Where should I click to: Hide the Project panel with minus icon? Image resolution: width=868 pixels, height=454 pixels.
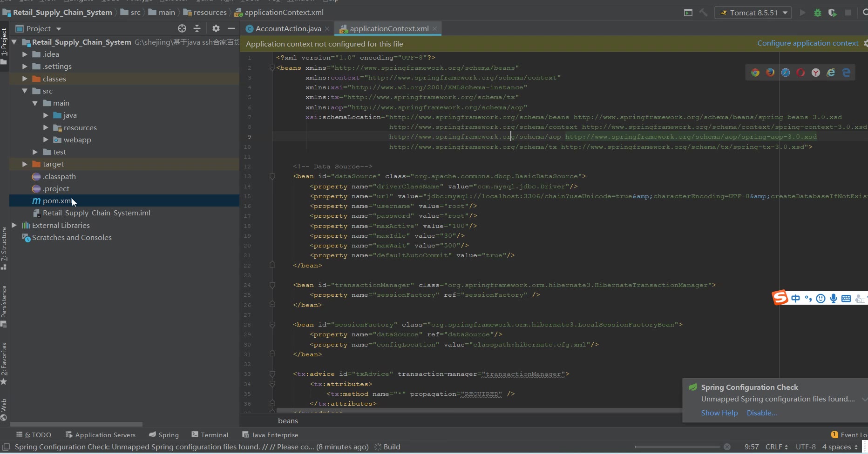coord(231,29)
